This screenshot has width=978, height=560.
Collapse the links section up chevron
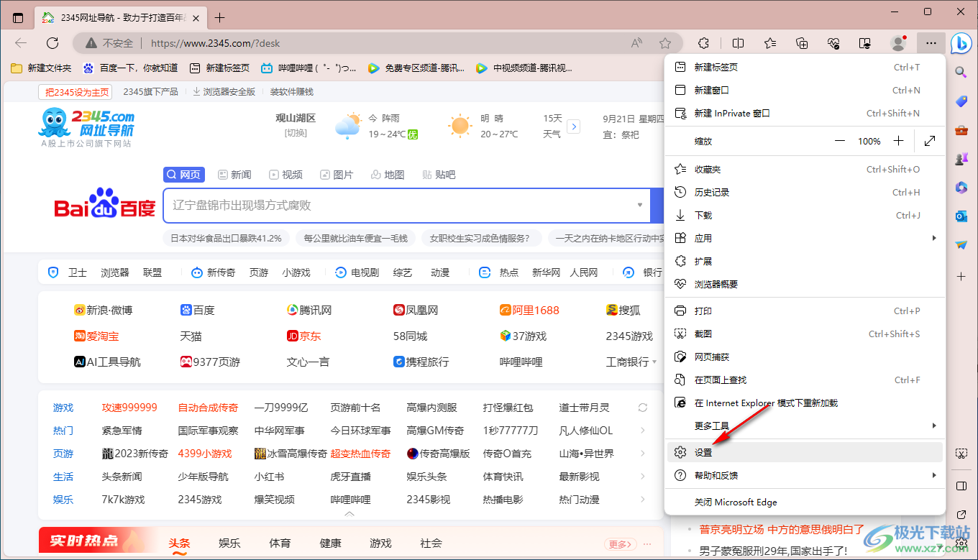point(349,514)
